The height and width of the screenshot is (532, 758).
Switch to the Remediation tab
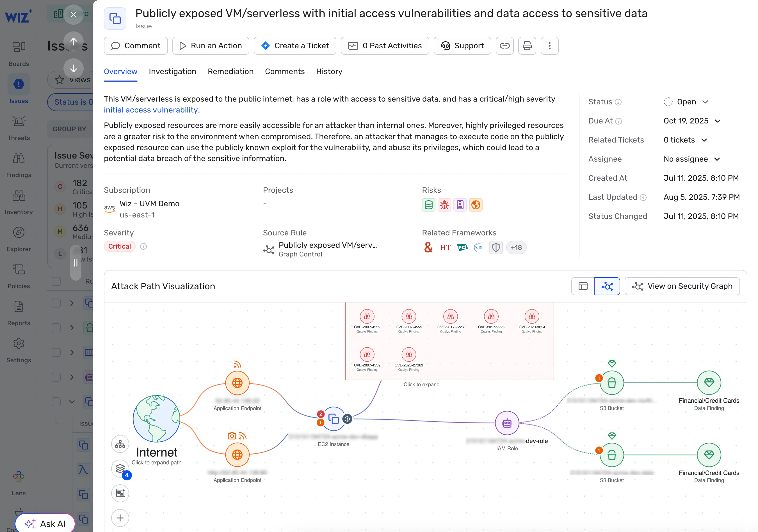230,71
